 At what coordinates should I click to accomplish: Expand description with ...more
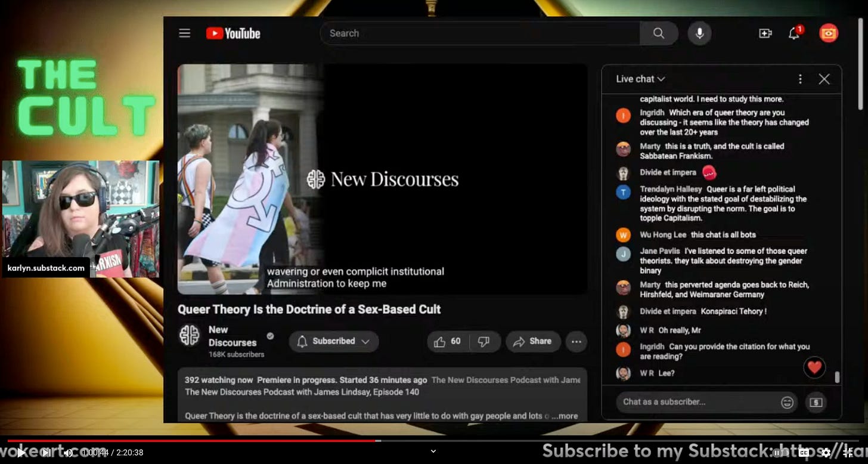click(x=565, y=416)
